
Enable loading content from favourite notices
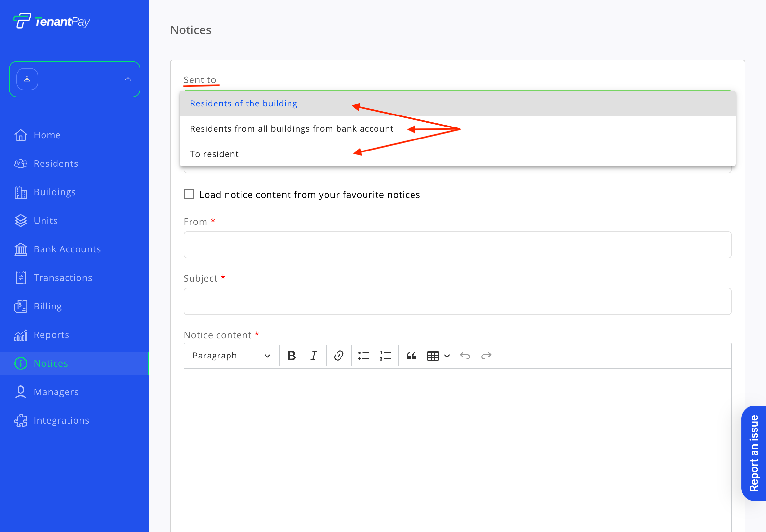point(189,194)
